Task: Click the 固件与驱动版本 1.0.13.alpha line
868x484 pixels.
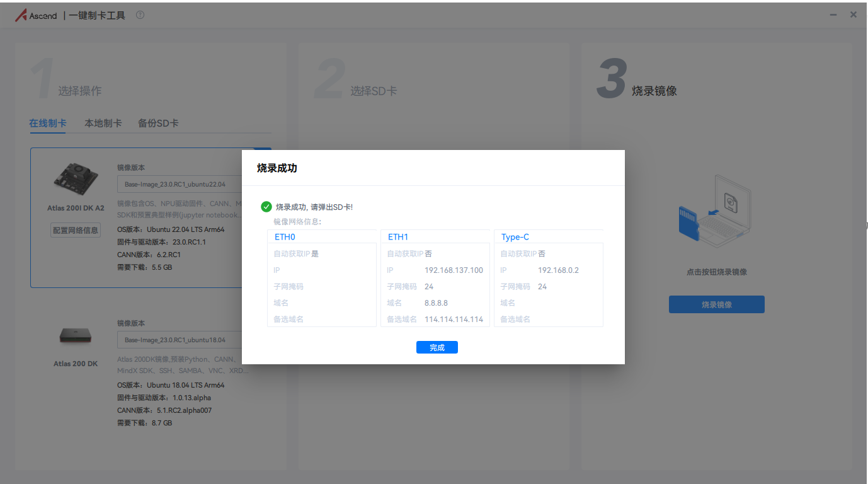Action: tap(164, 398)
